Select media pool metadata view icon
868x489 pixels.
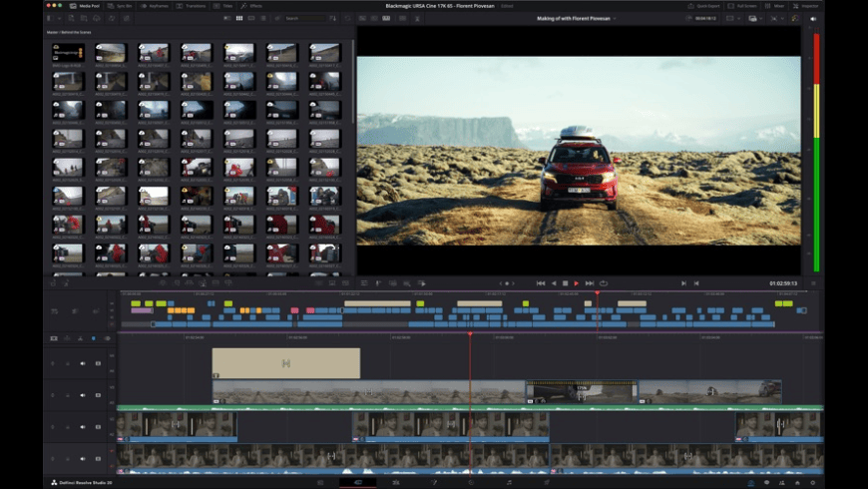click(226, 18)
